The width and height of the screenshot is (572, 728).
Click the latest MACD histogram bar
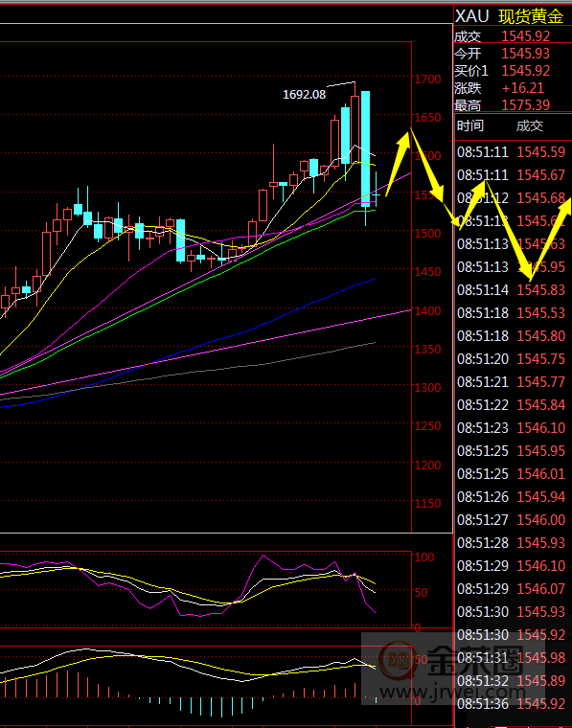point(377,699)
